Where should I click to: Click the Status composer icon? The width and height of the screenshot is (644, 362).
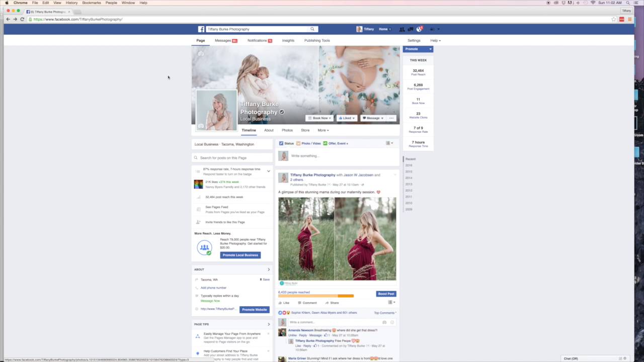click(281, 143)
